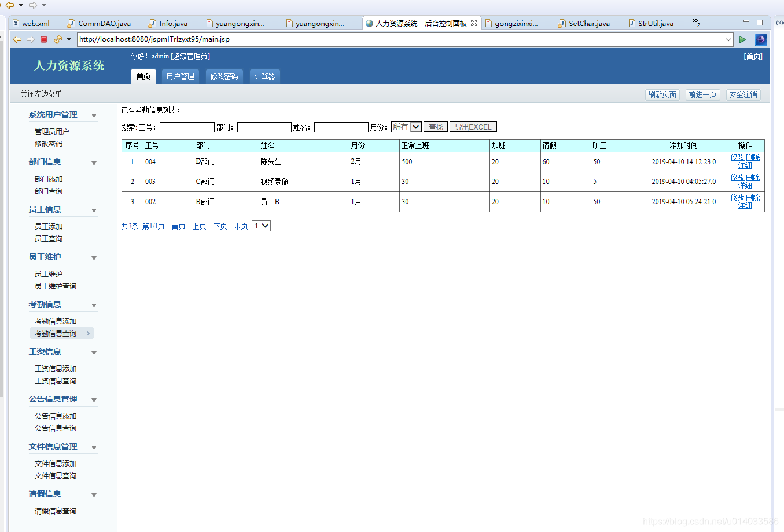Open 部门添加 in the sidebar
Viewport: 784px width, 532px height.
click(x=49, y=179)
